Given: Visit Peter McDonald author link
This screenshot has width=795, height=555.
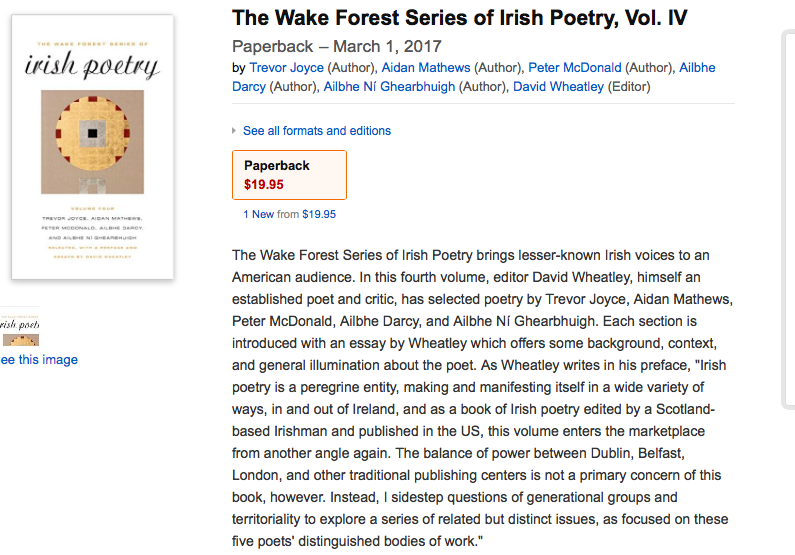Looking at the screenshot, I should [574, 68].
